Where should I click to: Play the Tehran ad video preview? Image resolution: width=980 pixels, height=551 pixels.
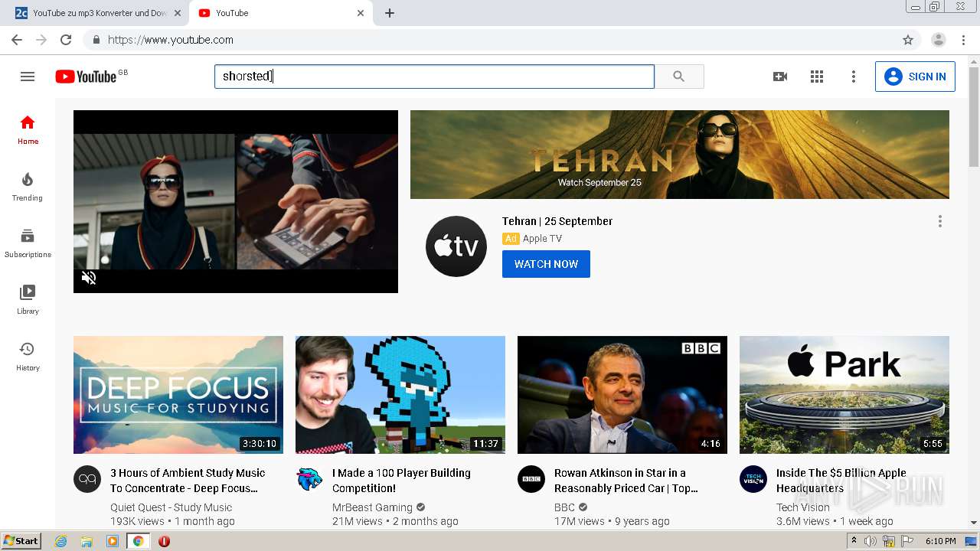pos(236,201)
